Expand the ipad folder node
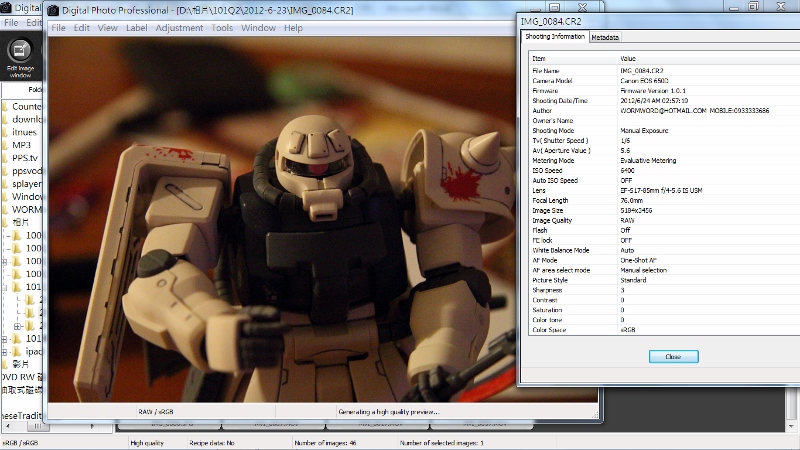800x450 pixels. click(x=5, y=352)
